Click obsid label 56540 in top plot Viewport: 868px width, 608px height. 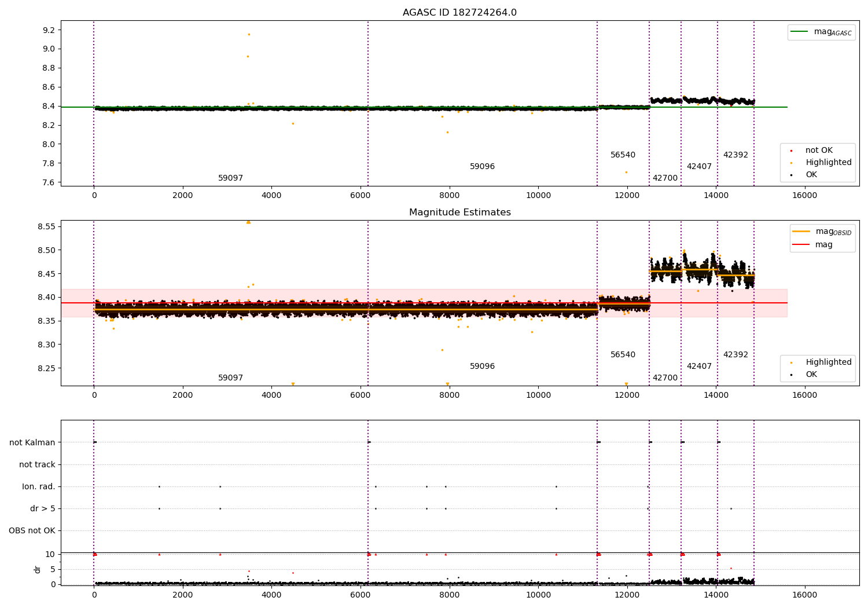click(x=623, y=155)
